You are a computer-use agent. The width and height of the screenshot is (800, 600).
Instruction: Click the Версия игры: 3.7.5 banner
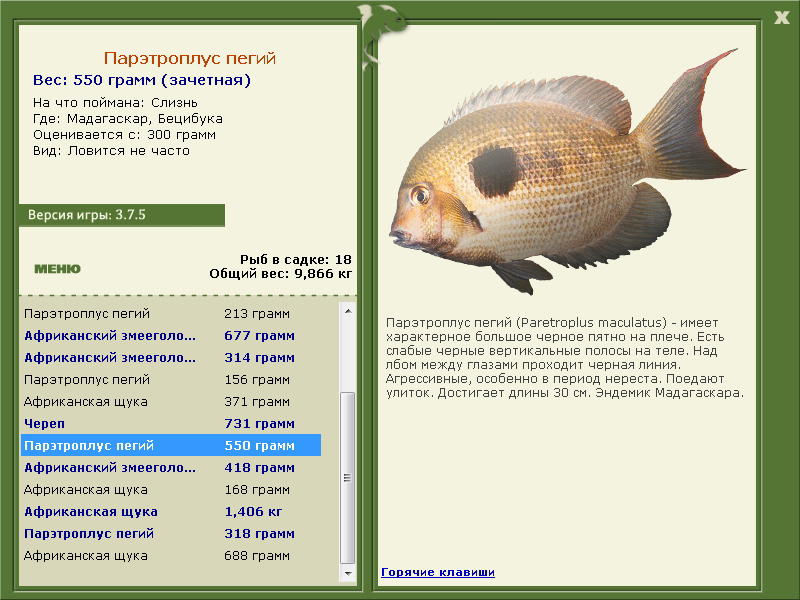(x=121, y=215)
